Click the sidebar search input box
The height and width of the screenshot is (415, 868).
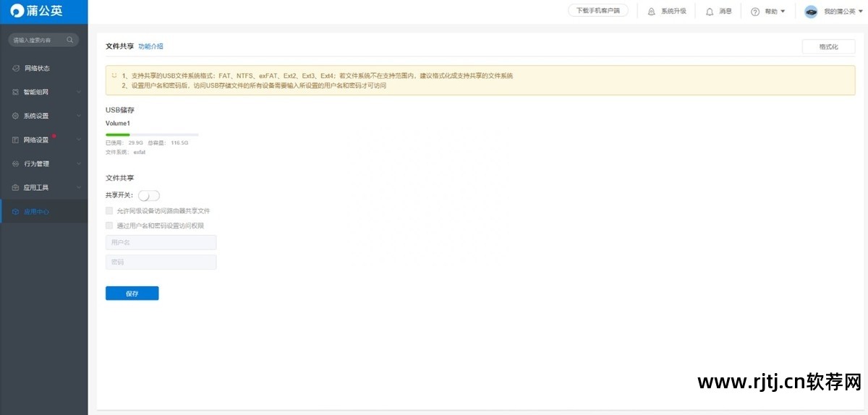43,40
